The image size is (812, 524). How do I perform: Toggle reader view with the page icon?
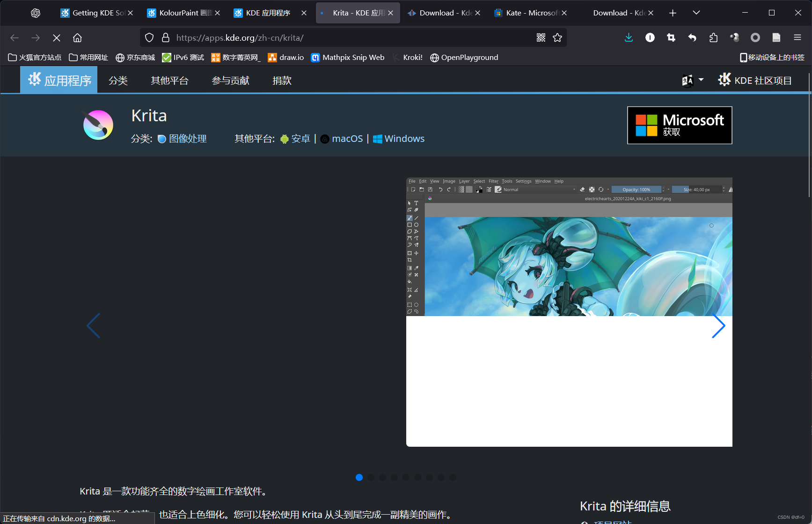click(776, 37)
